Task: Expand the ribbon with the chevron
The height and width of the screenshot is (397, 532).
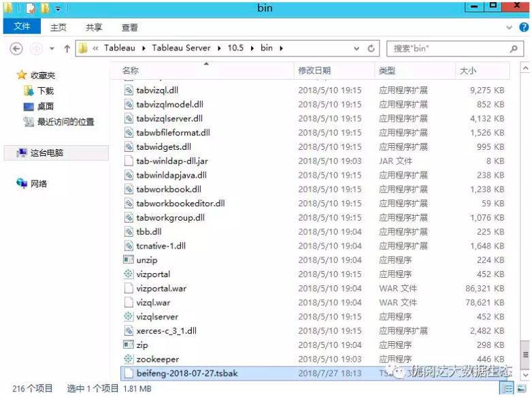Action: pos(510,27)
